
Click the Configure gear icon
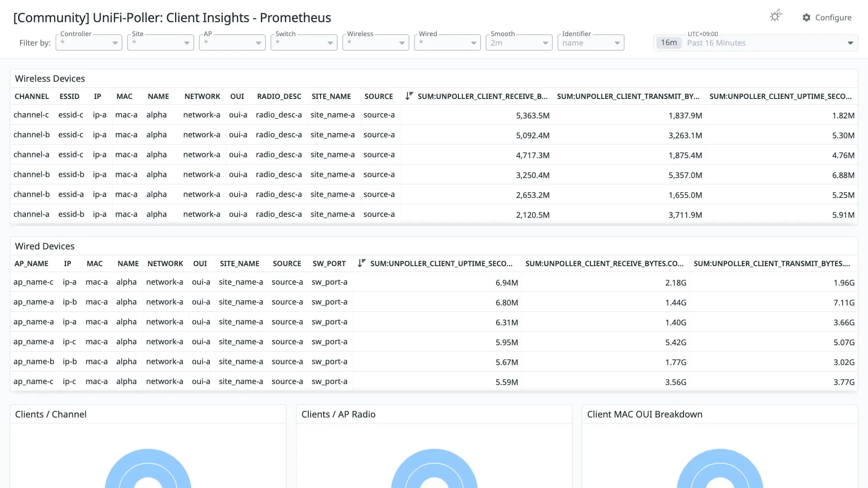807,18
